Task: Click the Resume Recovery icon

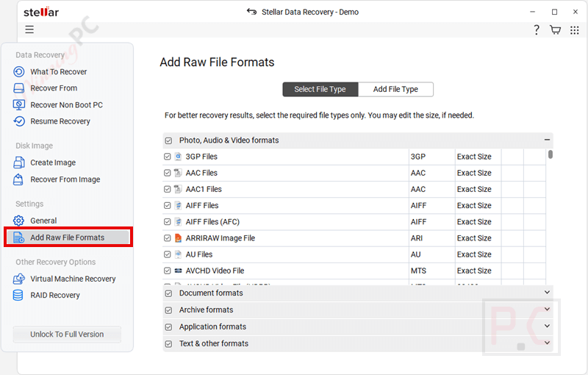Action: tap(19, 121)
